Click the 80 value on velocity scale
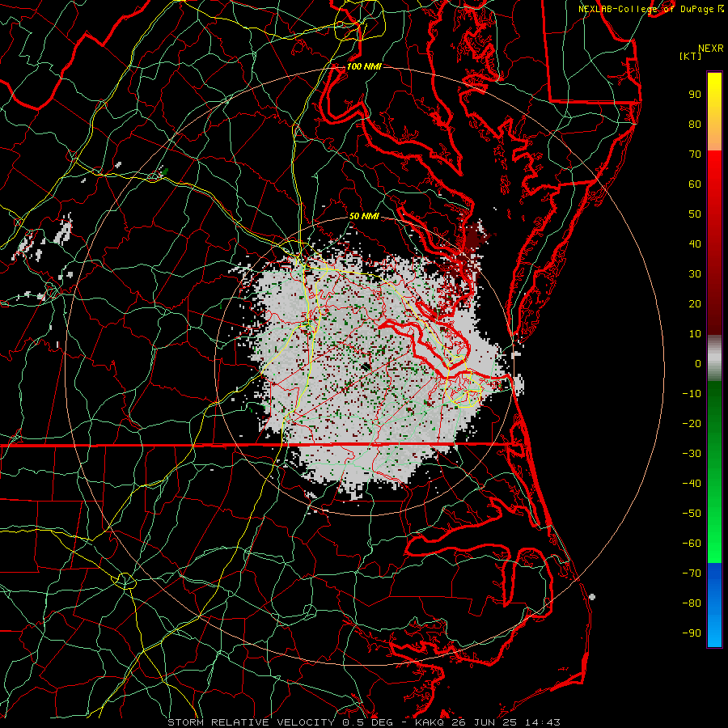728x728 pixels. pos(695,125)
